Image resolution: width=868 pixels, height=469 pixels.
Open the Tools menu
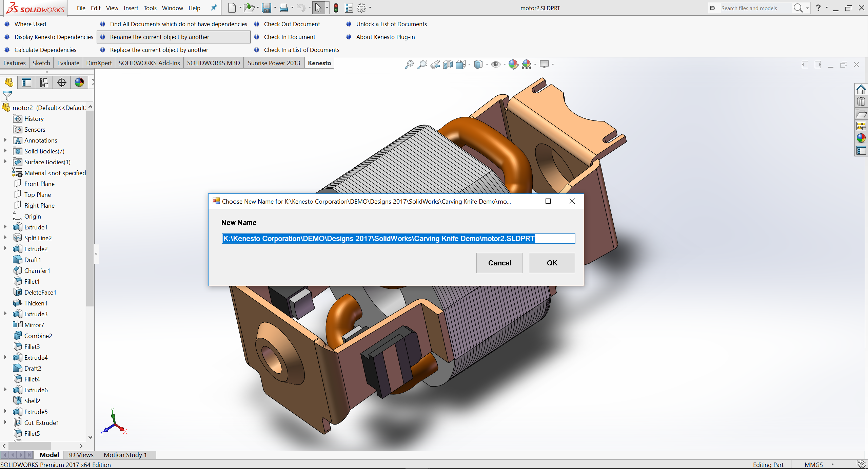tap(150, 8)
